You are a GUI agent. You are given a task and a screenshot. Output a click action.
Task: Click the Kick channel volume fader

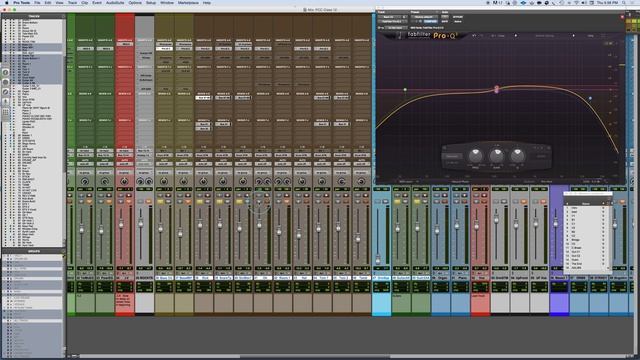200,225
